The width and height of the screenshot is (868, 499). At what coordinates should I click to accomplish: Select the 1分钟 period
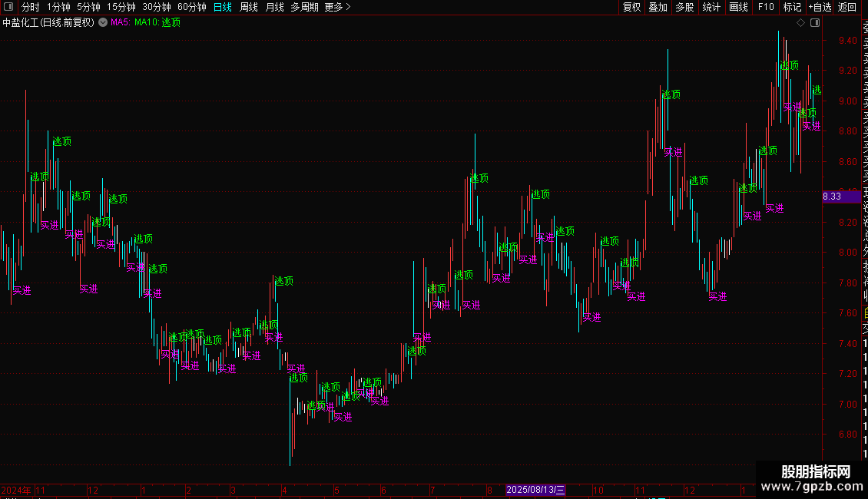(x=58, y=7)
